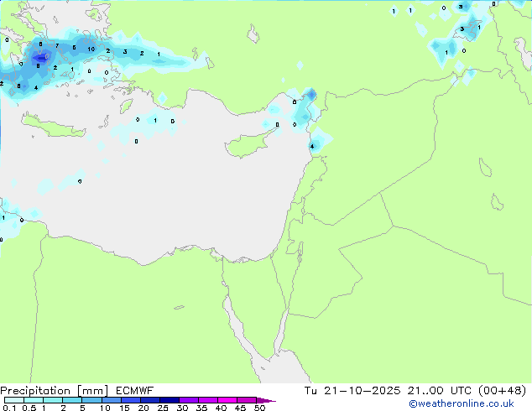Click the legend label '30'
The height and width of the screenshot is (411, 532).
tap(182, 408)
